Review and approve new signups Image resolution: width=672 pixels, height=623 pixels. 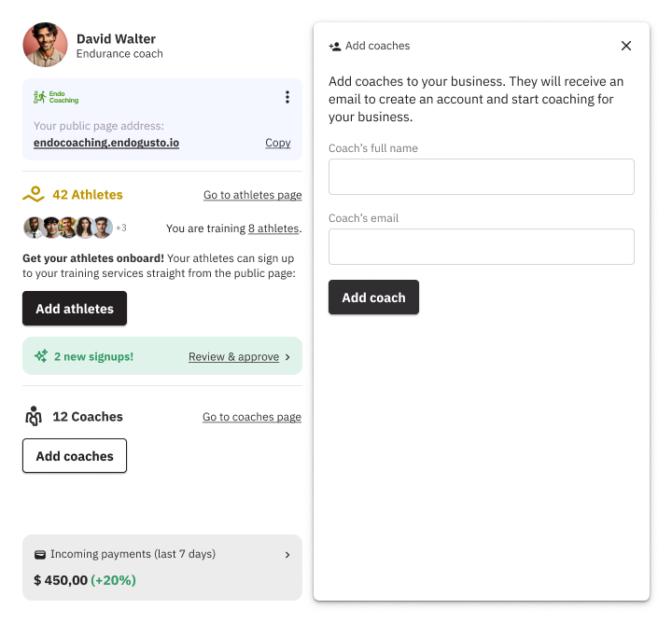[233, 356]
